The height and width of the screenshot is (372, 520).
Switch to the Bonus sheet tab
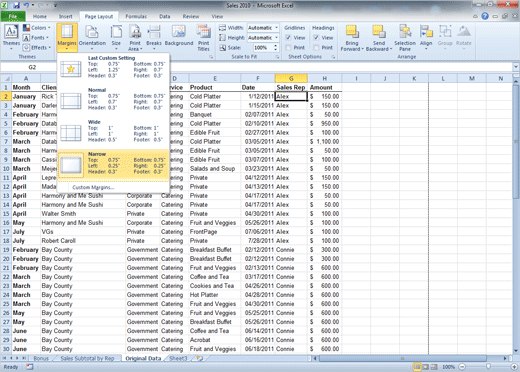tap(41, 358)
